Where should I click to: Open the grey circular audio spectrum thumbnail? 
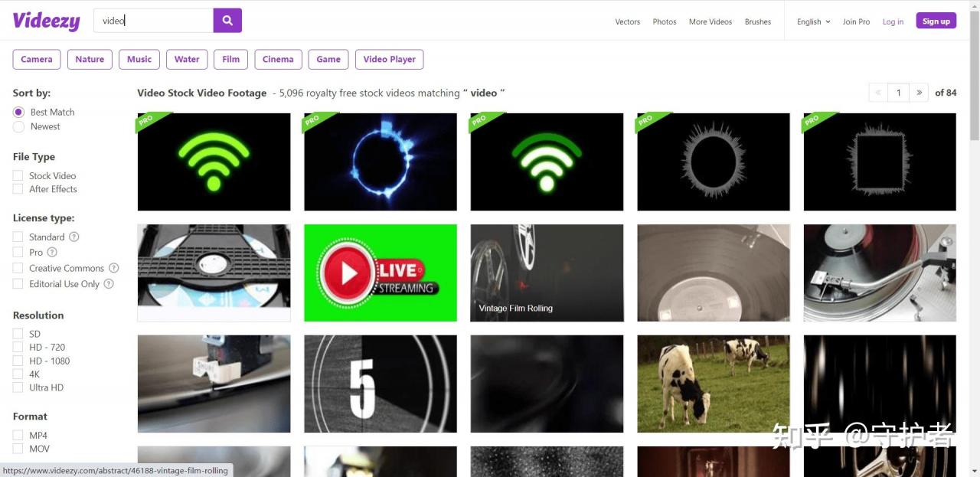[714, 162]
